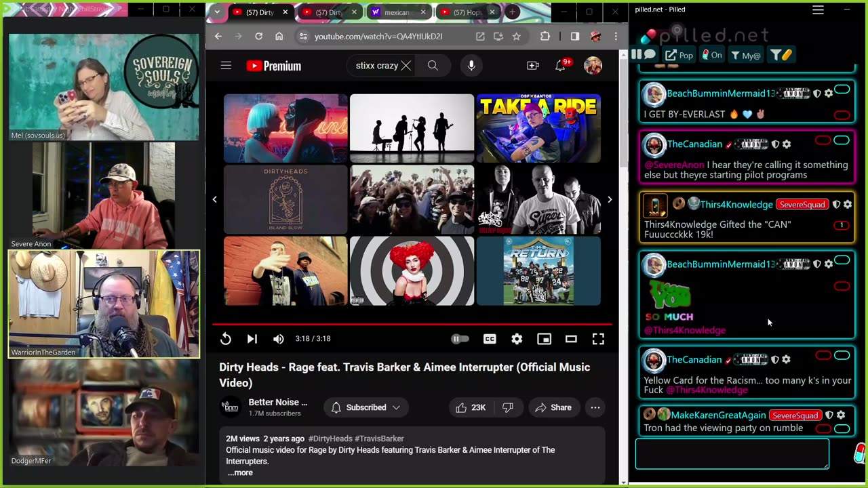Pop out the Pilled chat
Screen dimensions: 868x488
point(679,56)
